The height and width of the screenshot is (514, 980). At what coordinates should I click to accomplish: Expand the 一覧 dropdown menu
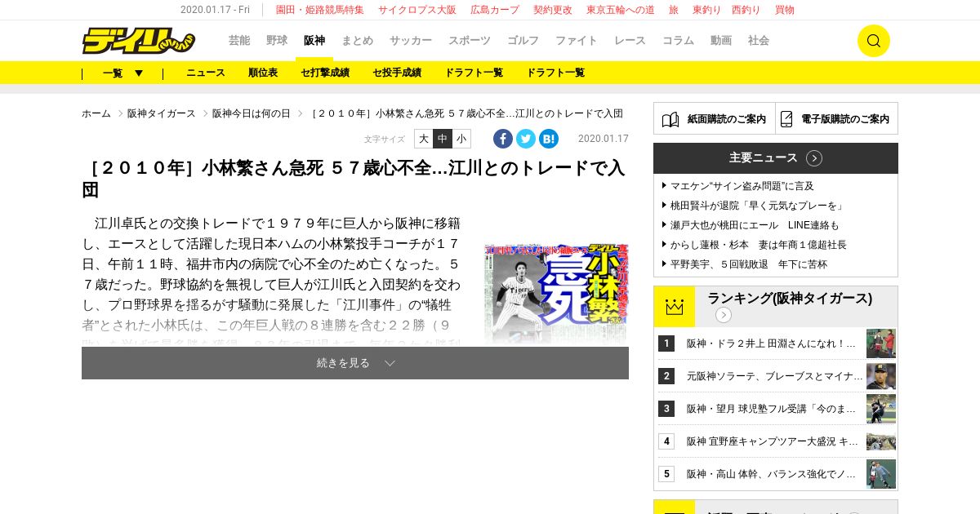click(x=122, y=73)
